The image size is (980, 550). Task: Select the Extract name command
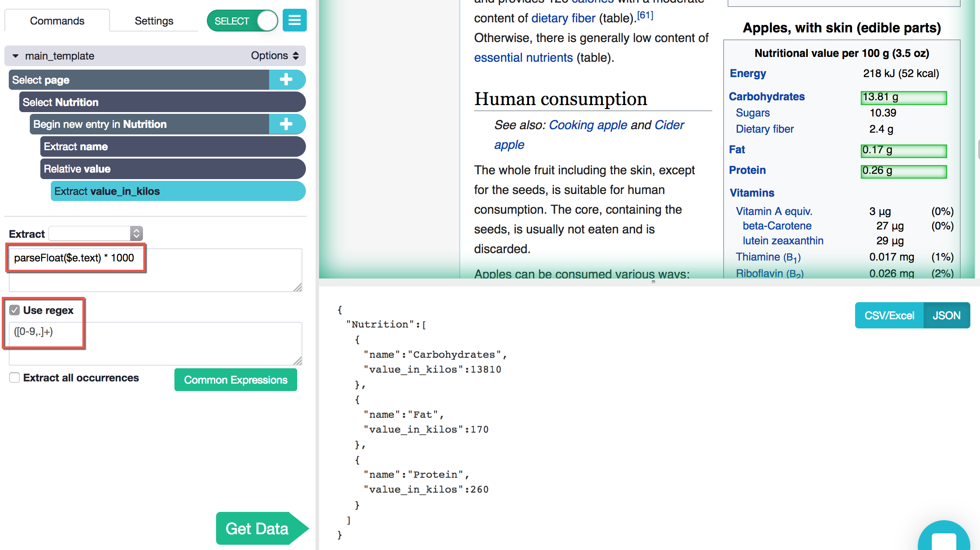coord(173,147)
